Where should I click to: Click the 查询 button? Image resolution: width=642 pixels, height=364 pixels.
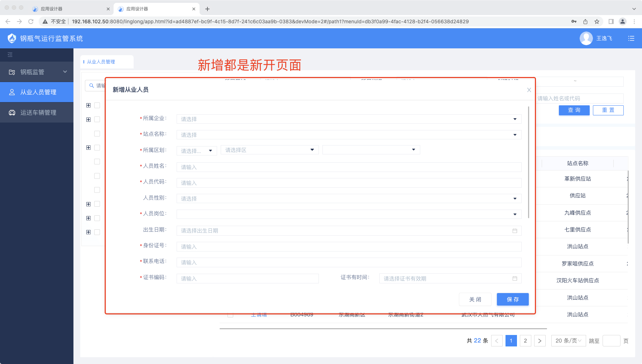coord(574,110)
